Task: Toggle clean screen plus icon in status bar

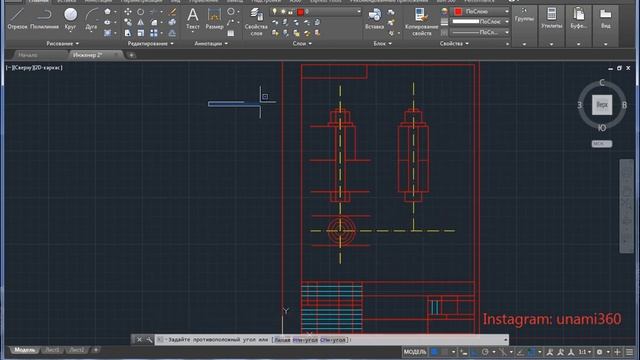Action: [x=618, y=352]
